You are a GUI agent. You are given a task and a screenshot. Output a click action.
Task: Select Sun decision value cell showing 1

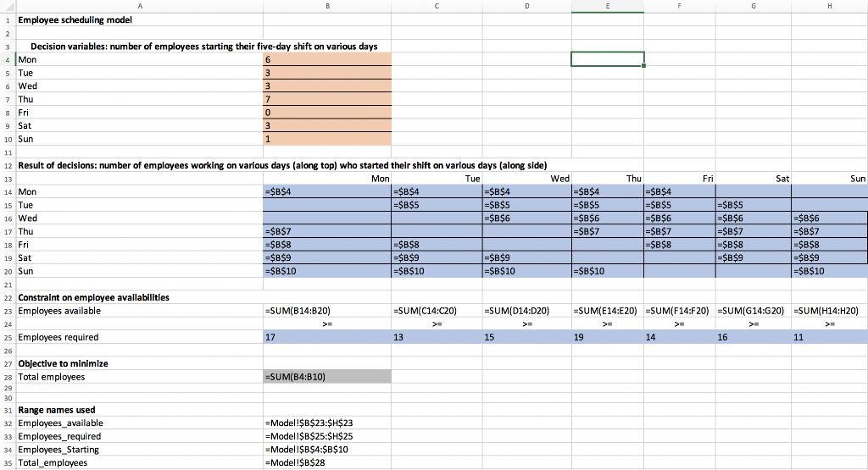327,140
